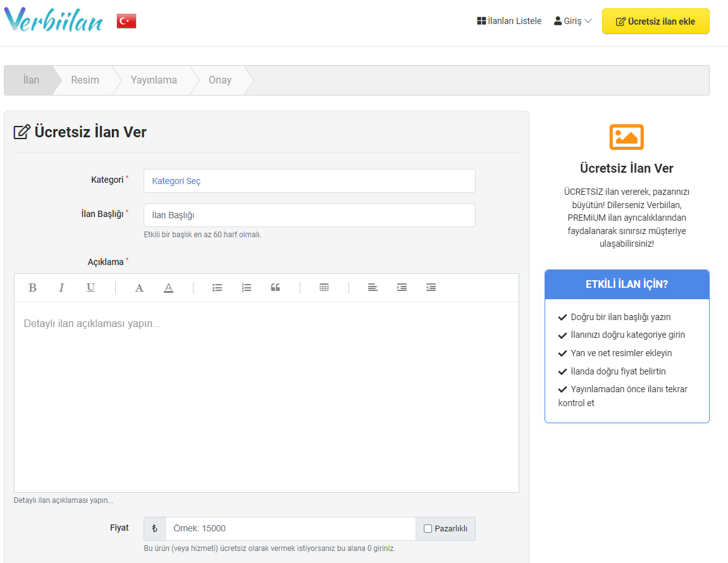Apply italic formatting in the editor
The width and height of the screenshot is (728, 563).
[61, 288]
